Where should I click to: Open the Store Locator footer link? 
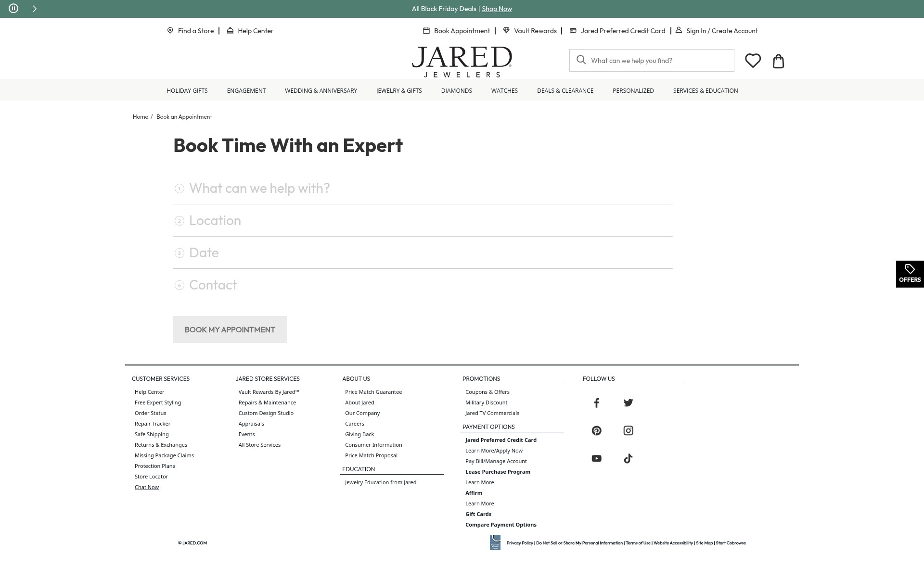coord(151,477)
